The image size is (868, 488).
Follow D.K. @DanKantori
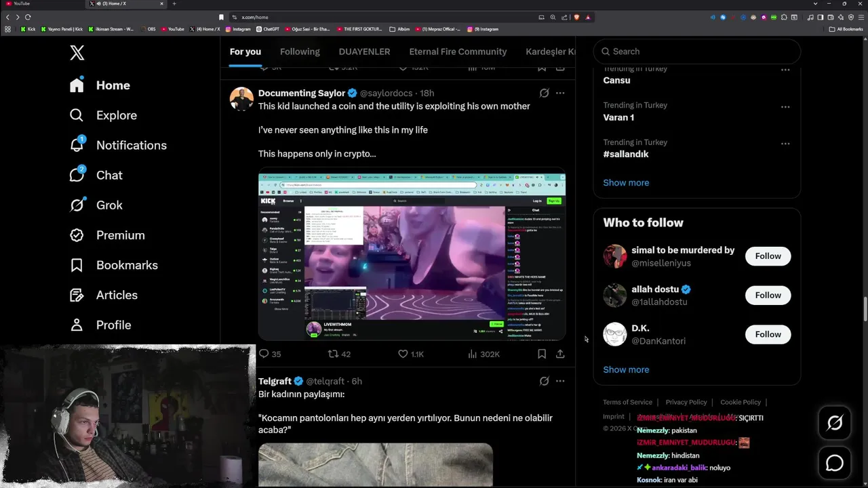(x=768, y=334)
